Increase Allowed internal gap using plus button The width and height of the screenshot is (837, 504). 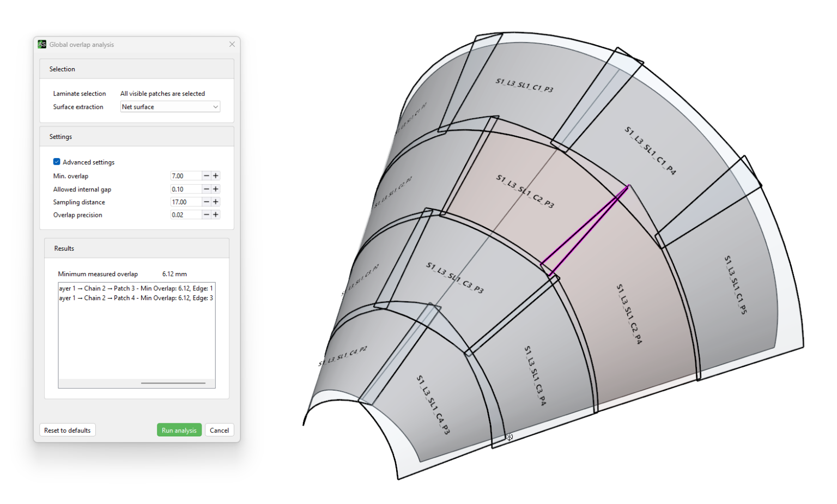[x=216, y=189]
